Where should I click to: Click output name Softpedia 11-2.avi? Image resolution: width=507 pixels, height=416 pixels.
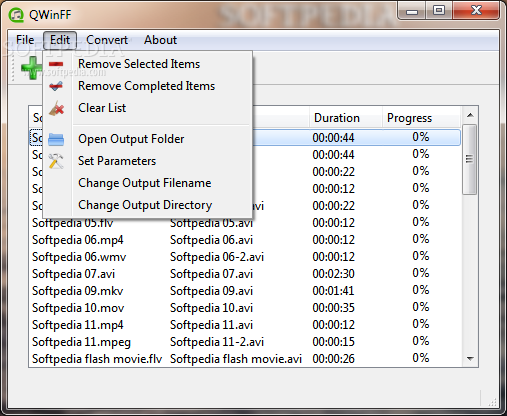(x=217, y=342)
